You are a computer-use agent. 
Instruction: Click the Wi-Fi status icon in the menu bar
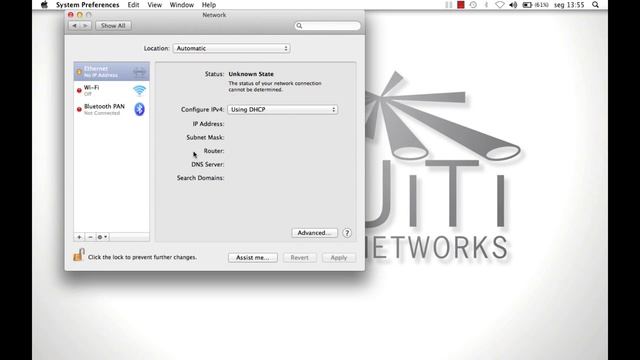500,5
